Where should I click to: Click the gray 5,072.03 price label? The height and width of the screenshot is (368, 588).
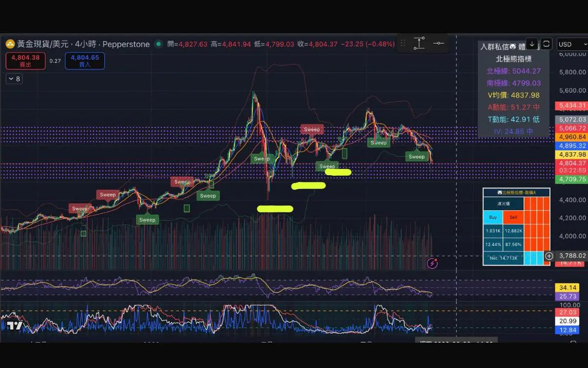(x=571, y=119)
